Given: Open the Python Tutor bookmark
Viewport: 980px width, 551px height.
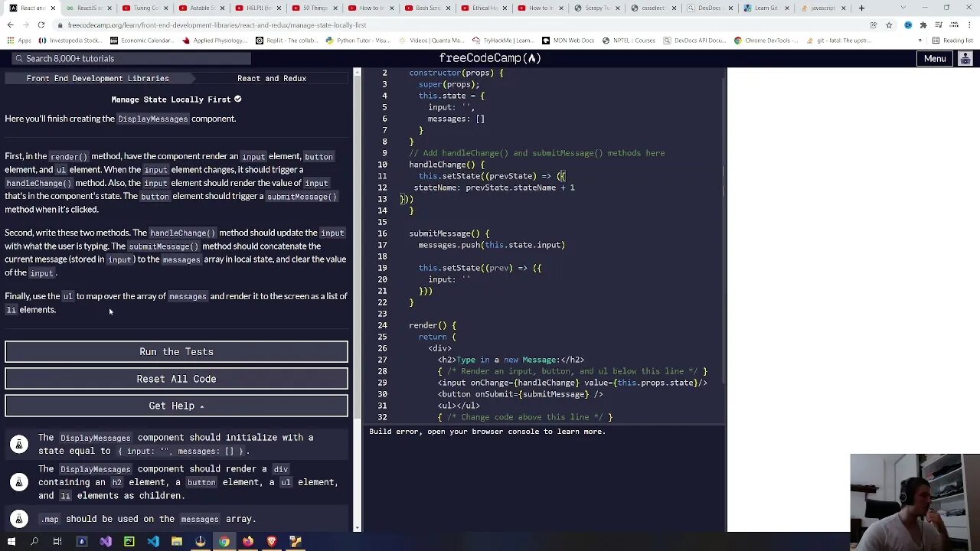Looking at the screenshot, I should [x=359, y=41].
